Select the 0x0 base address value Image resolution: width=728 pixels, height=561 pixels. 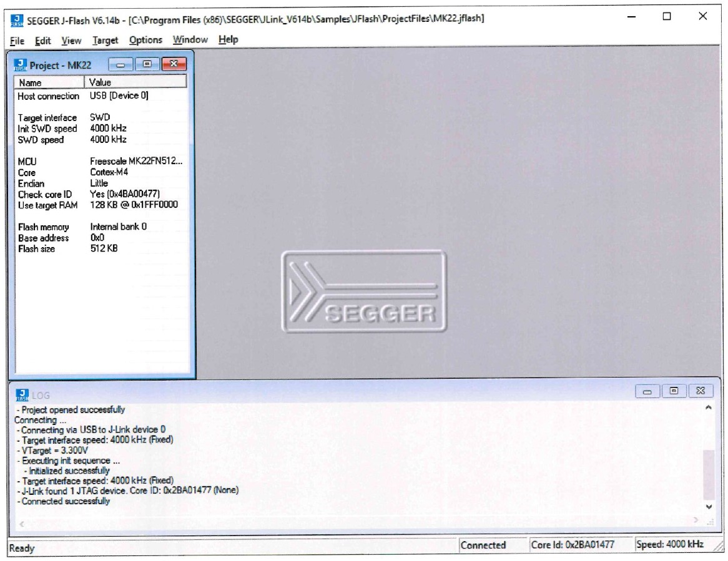pos(97,238)
